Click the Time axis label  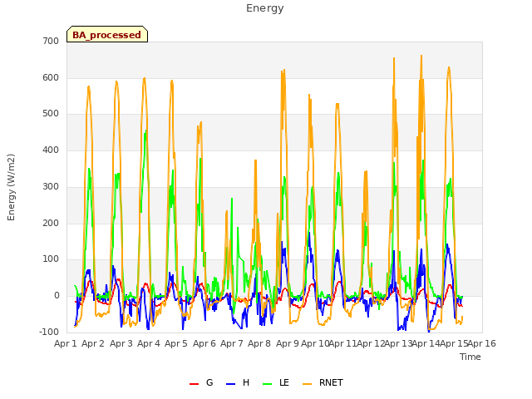(x=470, y=357)
